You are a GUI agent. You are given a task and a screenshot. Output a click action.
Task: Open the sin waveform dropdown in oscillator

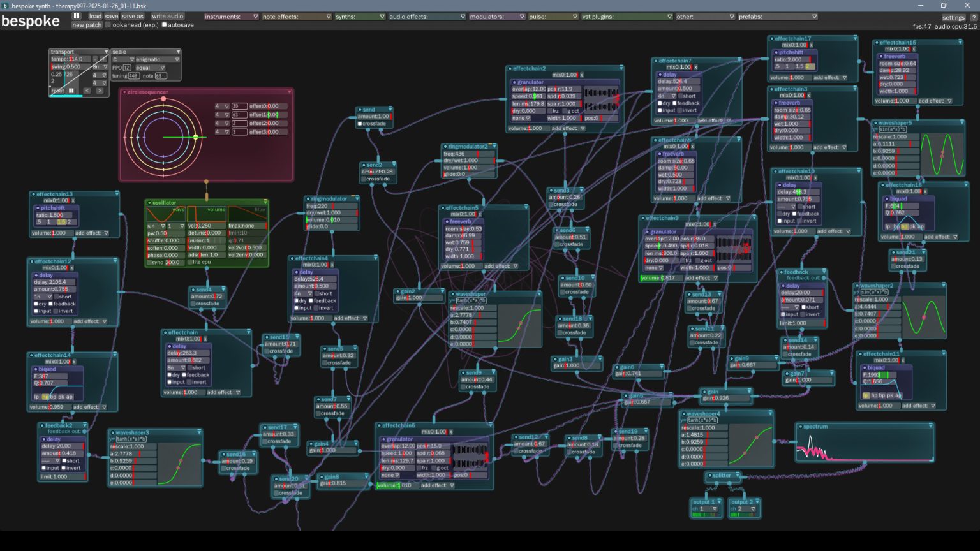point(156,226)
